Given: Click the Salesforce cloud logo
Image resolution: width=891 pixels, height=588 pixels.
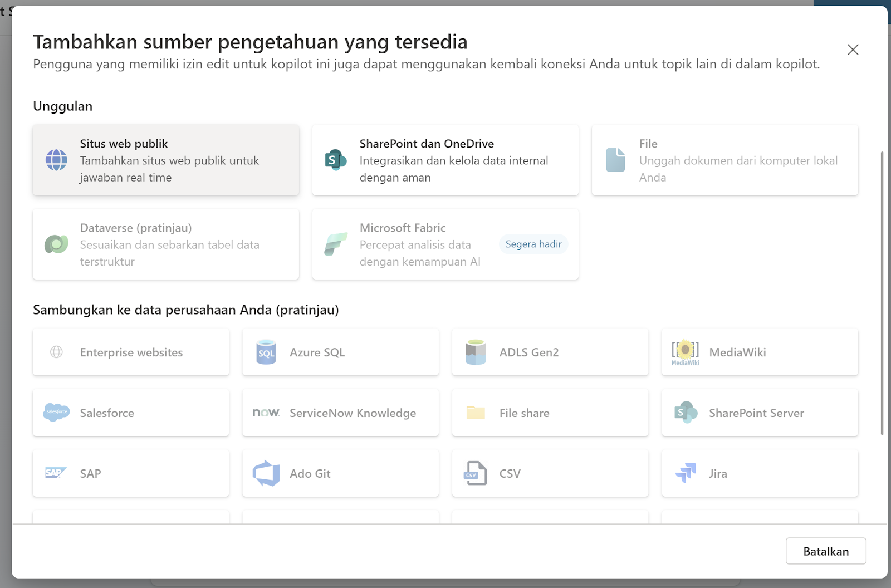Looking at the screenshot, I should coord(56,412).
